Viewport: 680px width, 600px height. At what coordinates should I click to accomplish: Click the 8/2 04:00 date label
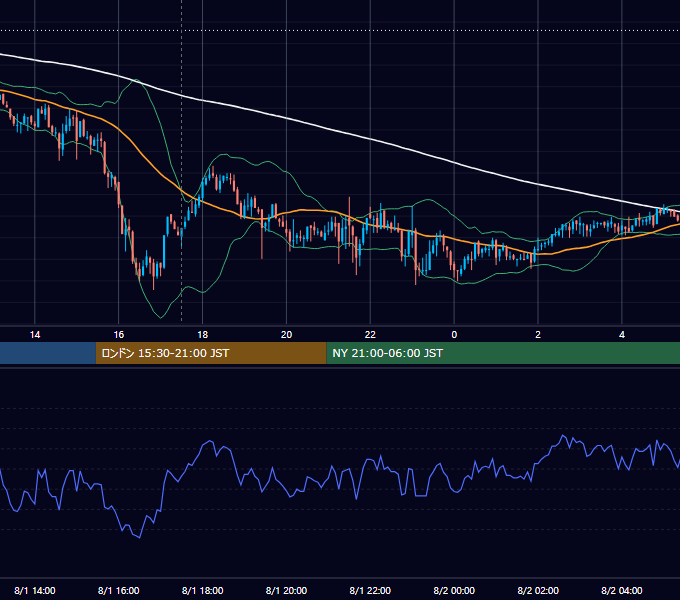click(x=622, y=590)
